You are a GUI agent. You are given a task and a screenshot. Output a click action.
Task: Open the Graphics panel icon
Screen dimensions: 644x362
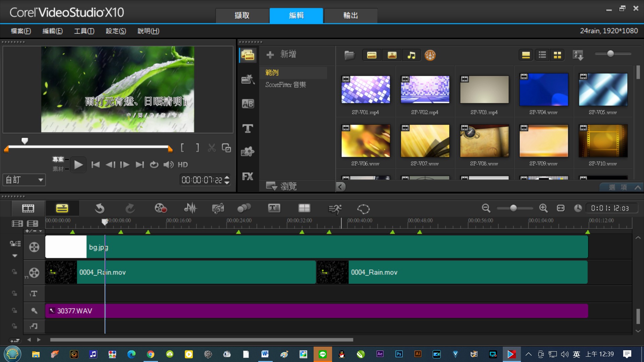[x=248, y=152]
